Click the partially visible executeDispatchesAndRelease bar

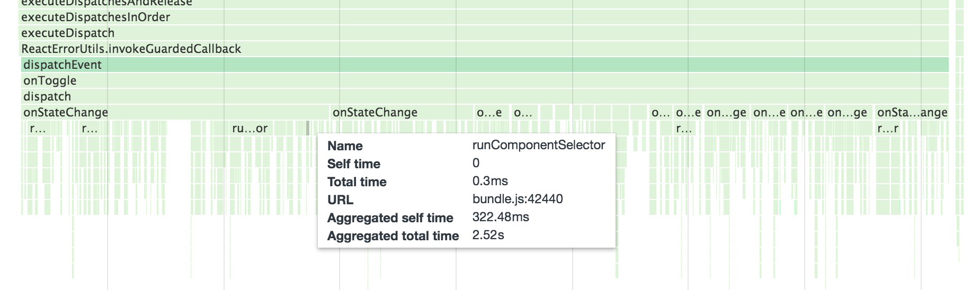click(x=106, y=3)
